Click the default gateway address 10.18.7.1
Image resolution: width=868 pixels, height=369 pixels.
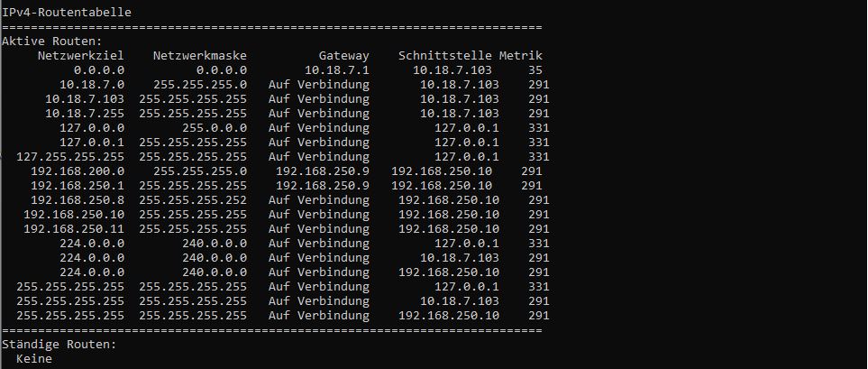[337, 70]
